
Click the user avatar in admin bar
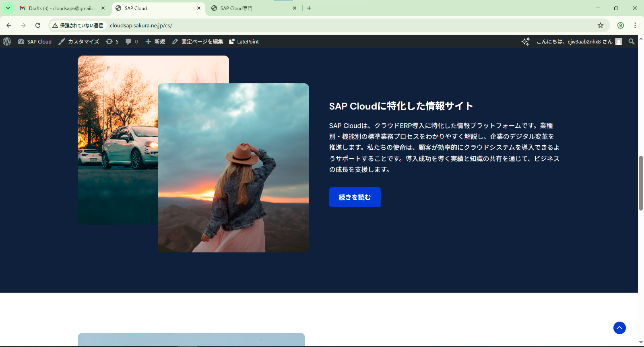pyautogui.click(x=619, y=41)
